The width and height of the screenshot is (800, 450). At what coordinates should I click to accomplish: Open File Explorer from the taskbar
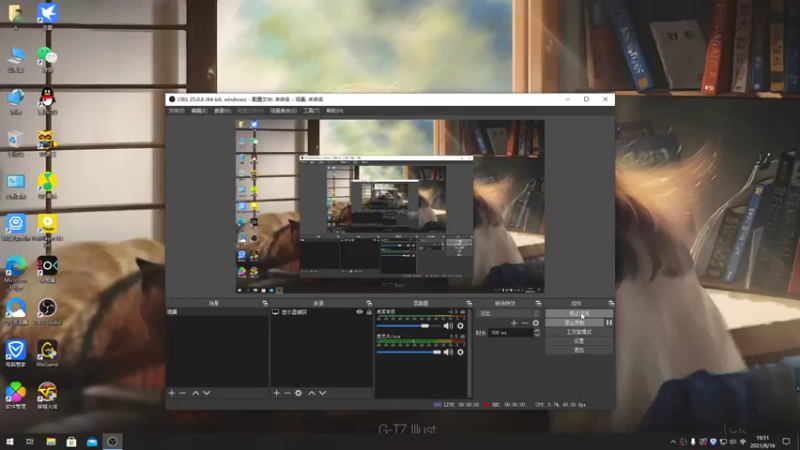pyautogui.click(x=51, y=441)
